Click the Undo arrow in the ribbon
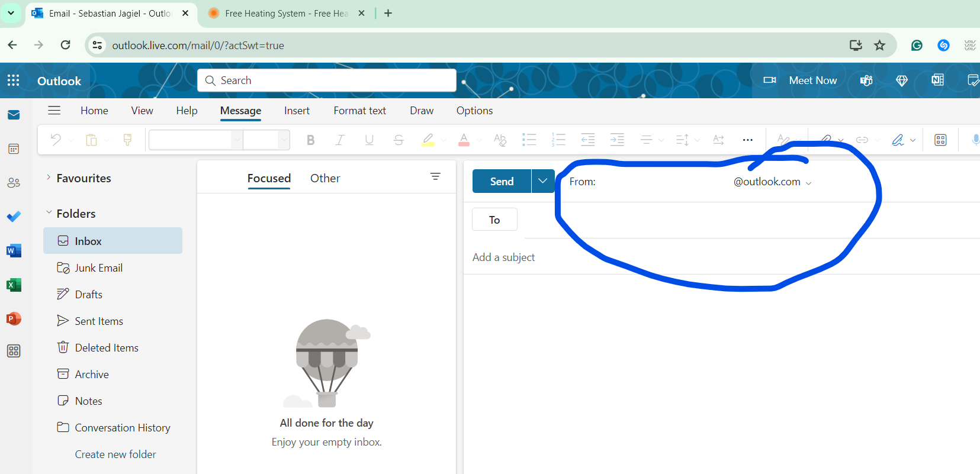The height and width of the screenshot is (474, 980). click(56, 140)
